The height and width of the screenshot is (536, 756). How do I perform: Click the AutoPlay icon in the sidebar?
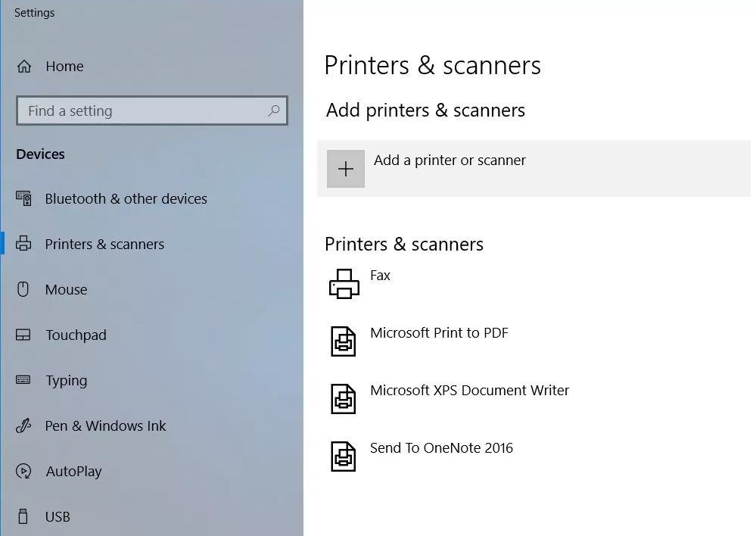point(23,471)
